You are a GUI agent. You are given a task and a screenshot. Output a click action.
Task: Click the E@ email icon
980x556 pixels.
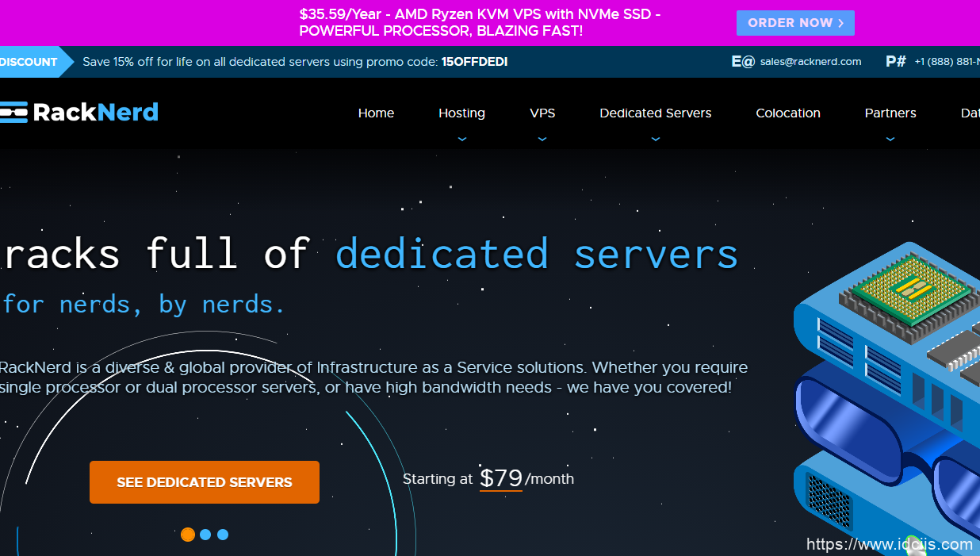pyautogui.click(x=742, y=62)
